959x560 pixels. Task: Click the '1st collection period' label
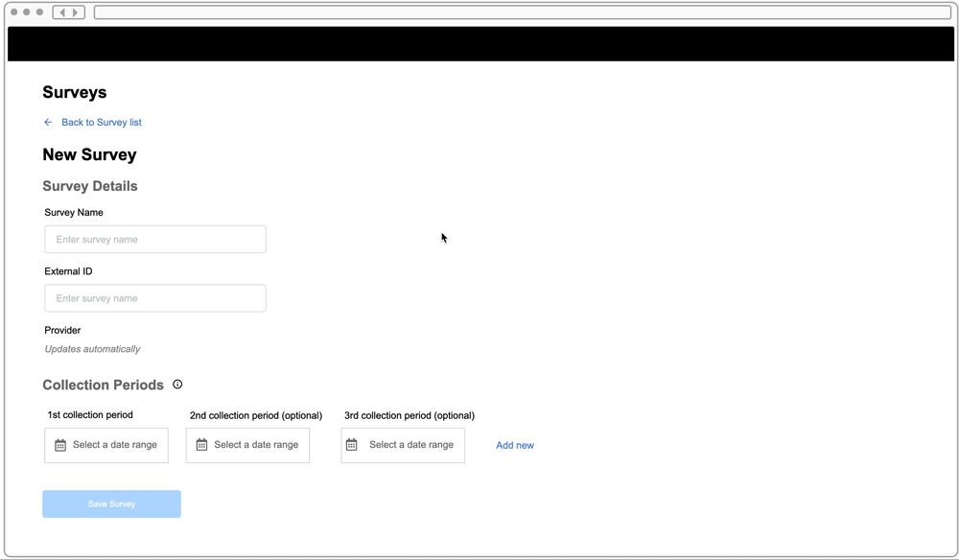pyautogui.click(x=90, y=415)
